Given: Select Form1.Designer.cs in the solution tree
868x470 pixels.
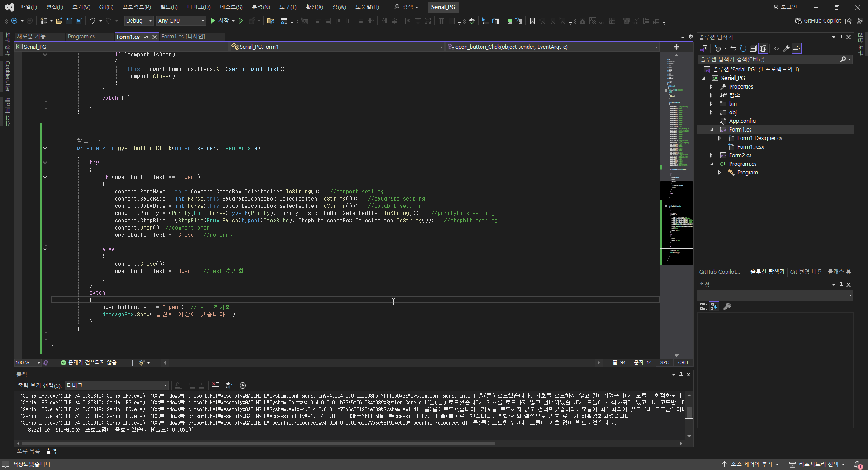Looking at the screenshot, I should [x=759, y=138].
